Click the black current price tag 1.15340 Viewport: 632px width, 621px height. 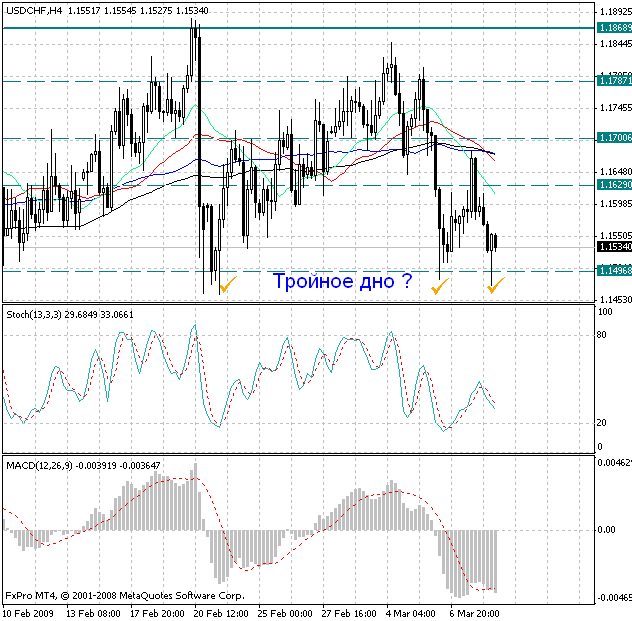click(x=615, y=246)
